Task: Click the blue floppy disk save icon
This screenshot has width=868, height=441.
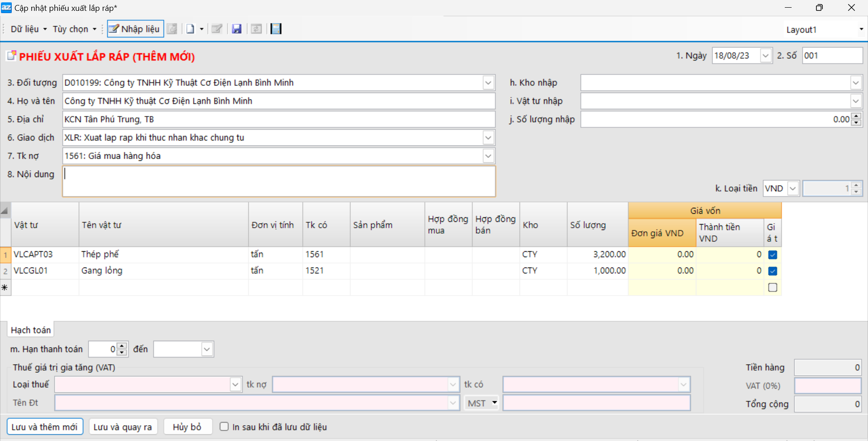Action: pos(236,29)
